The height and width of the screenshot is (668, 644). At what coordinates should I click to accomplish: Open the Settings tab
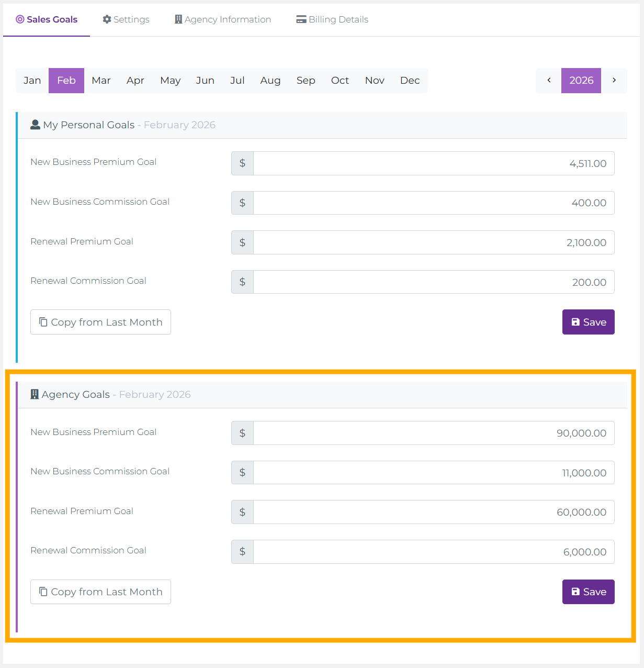126,19
